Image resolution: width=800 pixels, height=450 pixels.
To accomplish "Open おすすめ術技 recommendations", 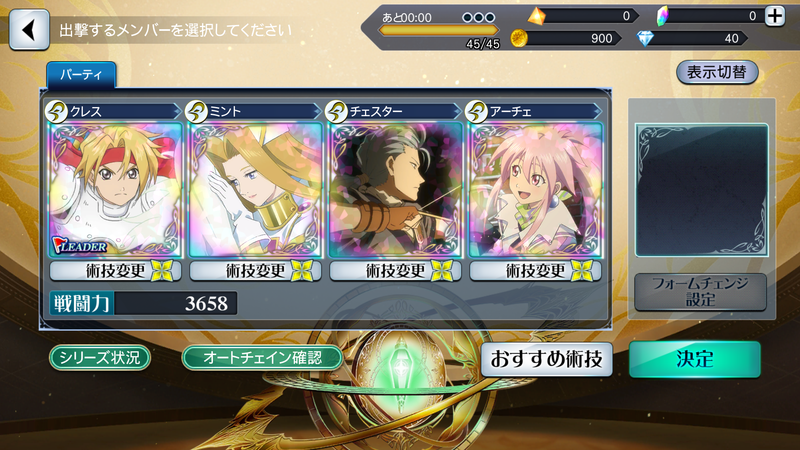I will 546,360.
